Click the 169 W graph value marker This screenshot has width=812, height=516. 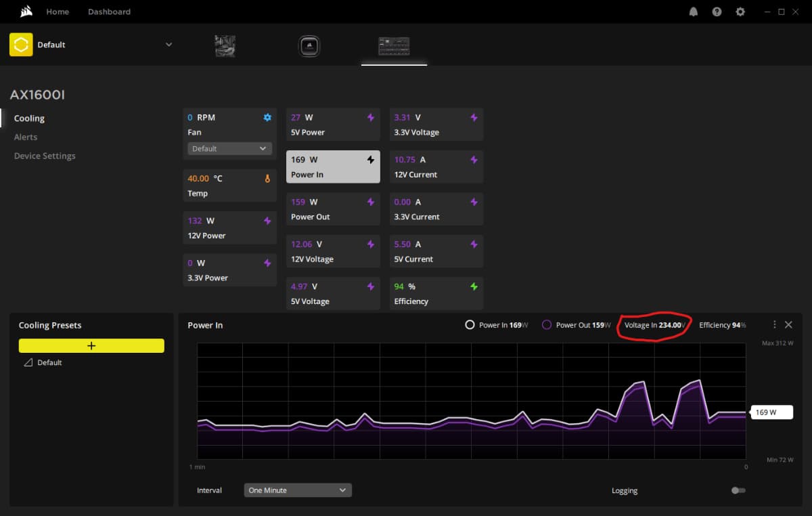tap(771, 412)
